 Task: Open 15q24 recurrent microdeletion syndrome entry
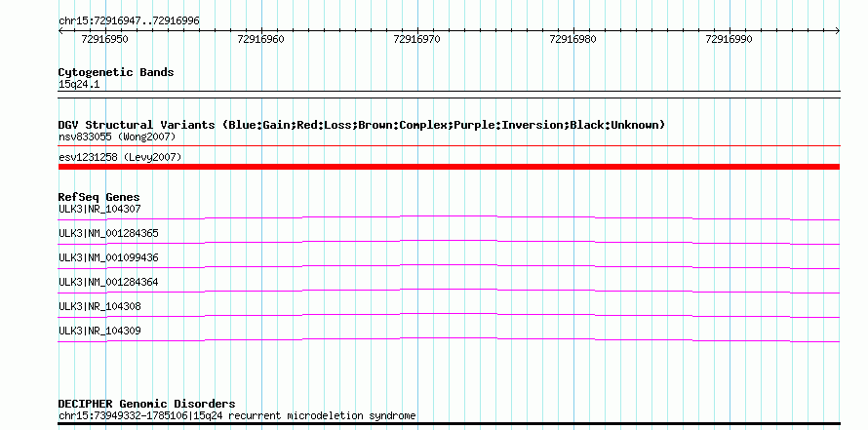click(237, 415)
